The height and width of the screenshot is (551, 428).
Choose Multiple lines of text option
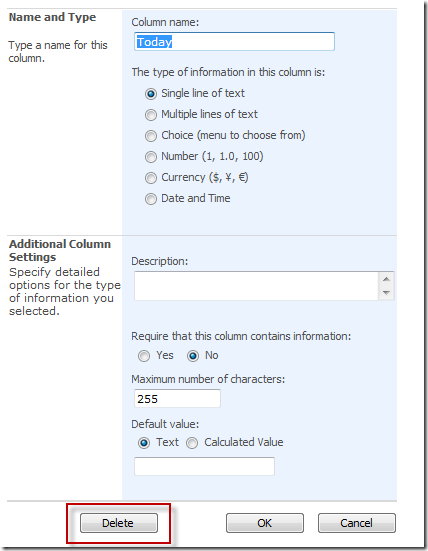151,115
